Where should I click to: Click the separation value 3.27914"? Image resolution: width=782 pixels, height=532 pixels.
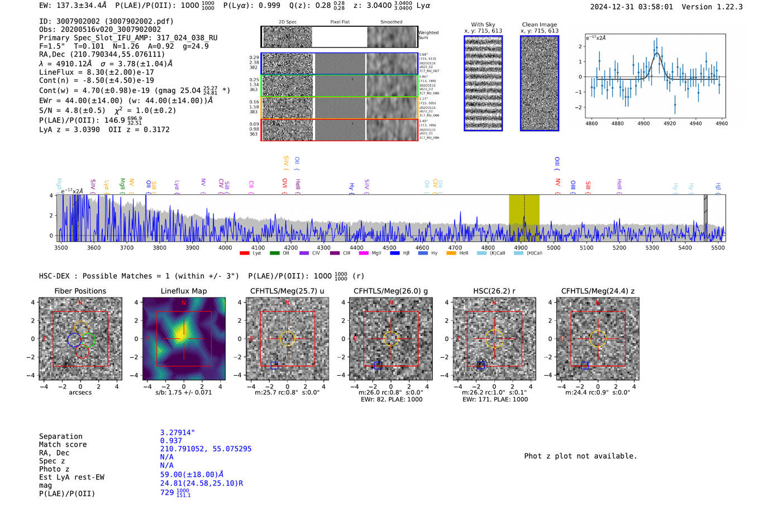point(178,433)
